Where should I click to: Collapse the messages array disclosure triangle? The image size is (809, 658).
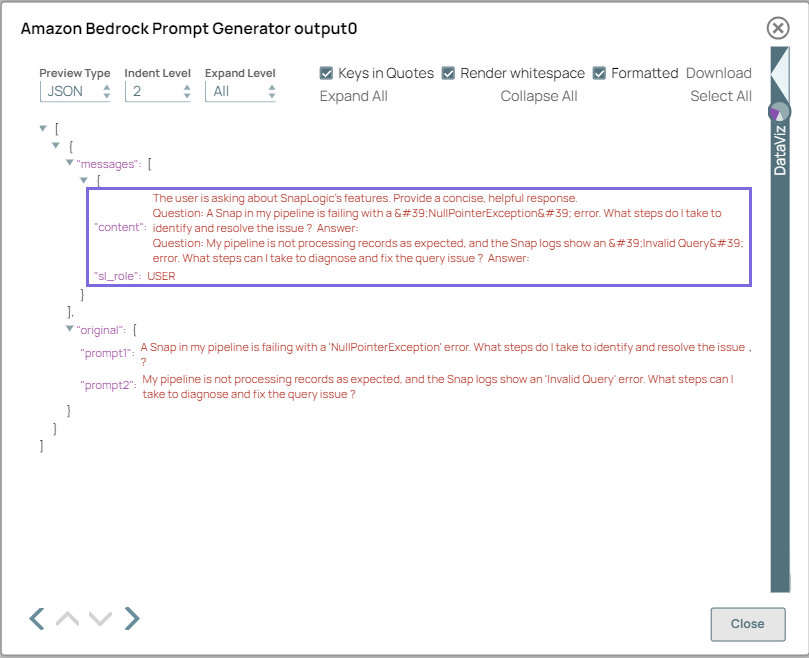point(69,163)
